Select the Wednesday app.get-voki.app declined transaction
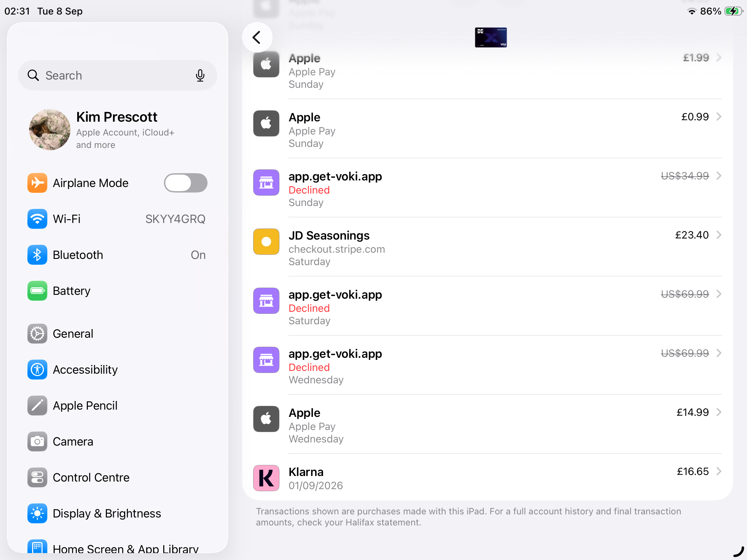Image resolution: width=747 pixels, height=560 pixels. (x=488, y=365)
